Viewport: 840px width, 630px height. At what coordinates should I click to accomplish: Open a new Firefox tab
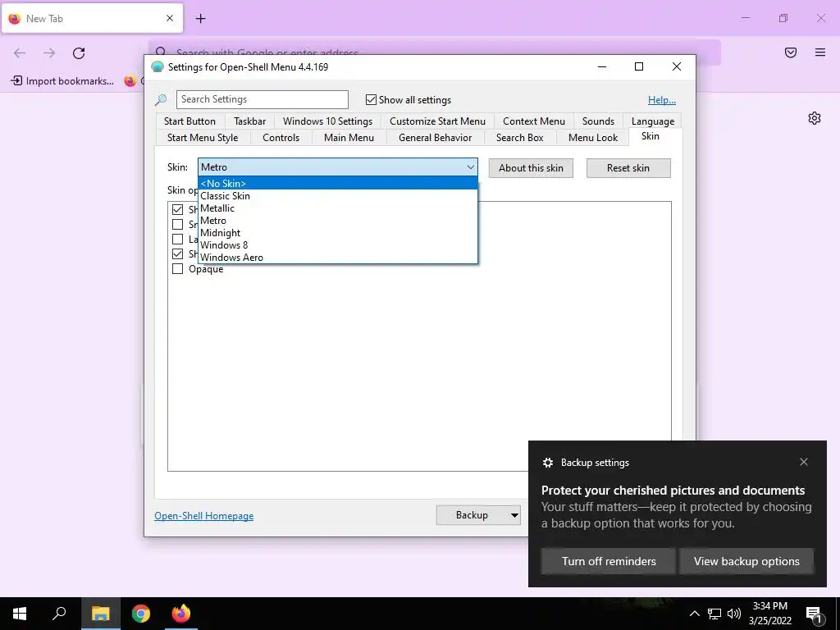[200, 19]
